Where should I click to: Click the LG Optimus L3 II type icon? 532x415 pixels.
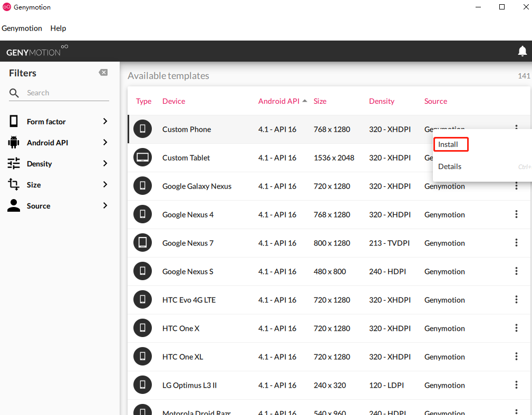142,385
